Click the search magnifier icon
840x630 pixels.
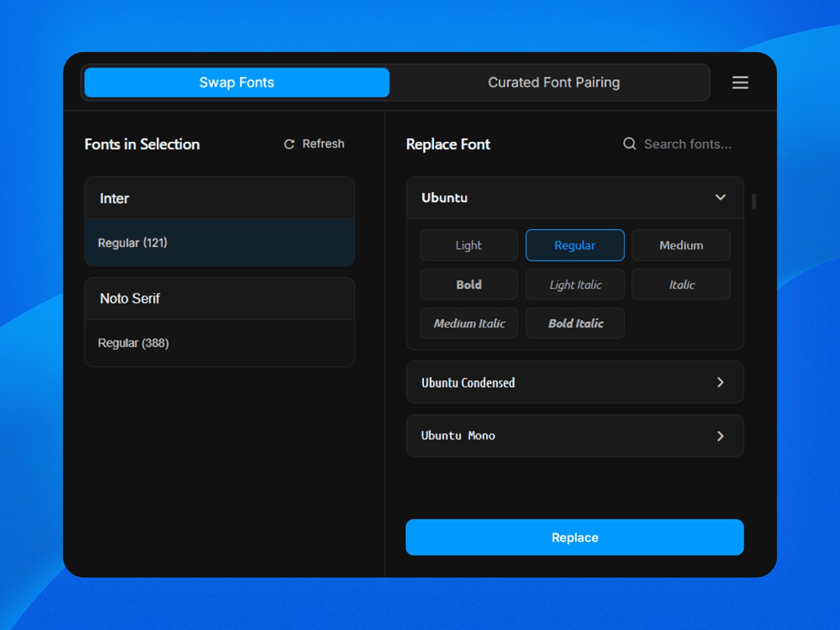click(x=629, y=144)
